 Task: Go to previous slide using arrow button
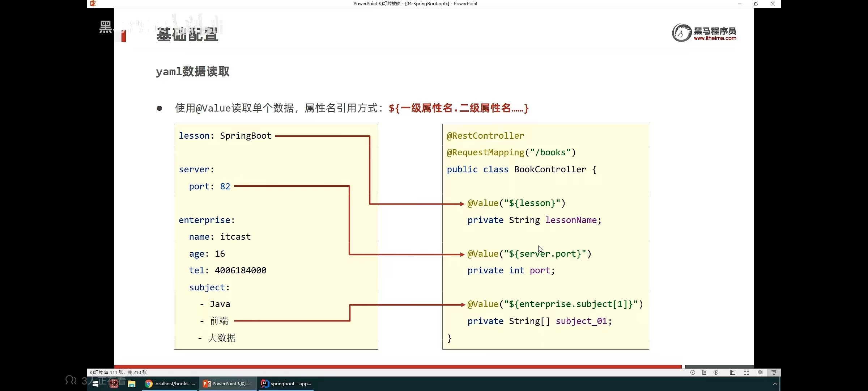[x=693, y=372]
